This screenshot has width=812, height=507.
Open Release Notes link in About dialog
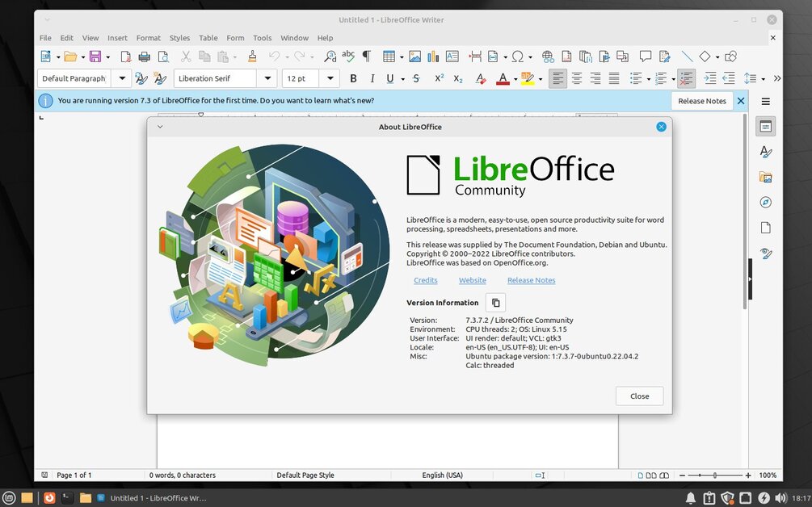[532, 280]
